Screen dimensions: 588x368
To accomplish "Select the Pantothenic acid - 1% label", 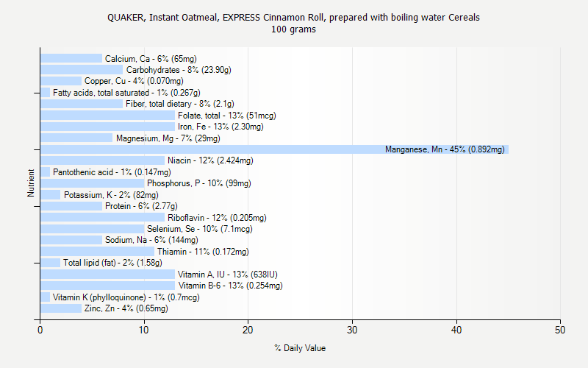I will click(x=112, y=172).
